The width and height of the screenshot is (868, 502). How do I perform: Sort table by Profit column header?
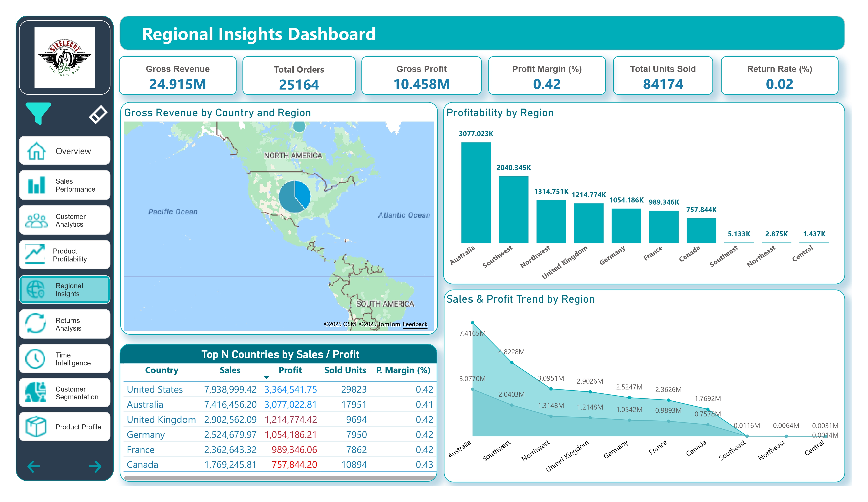(290, 370)
